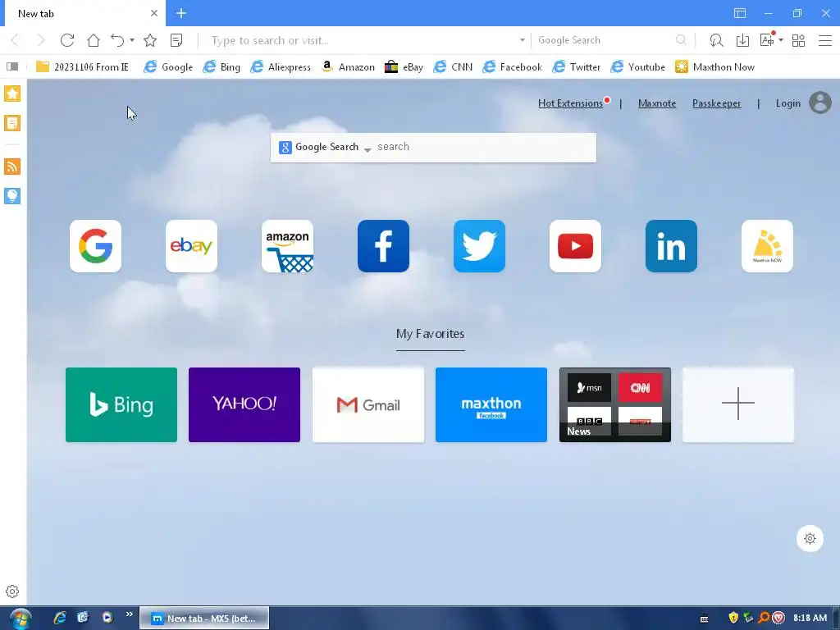Expand the translate icon dropdown arrow
The image size is (840, 630).
[781, 40]
